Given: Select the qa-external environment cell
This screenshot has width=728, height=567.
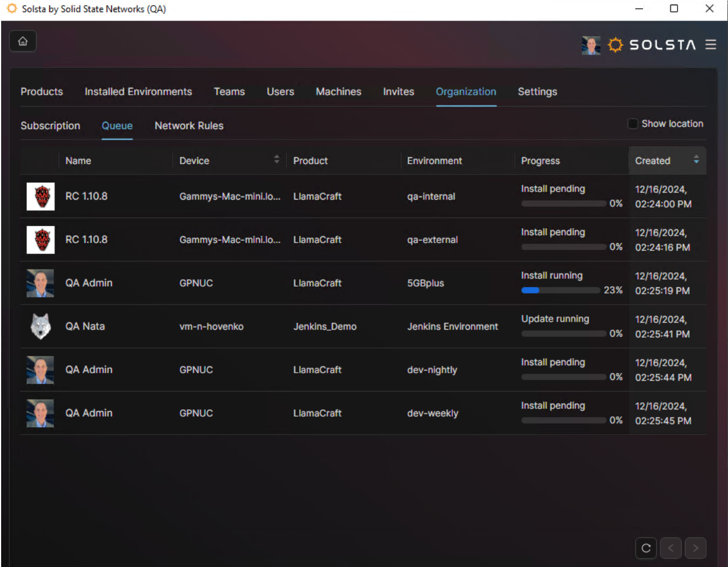Looking at the screenshot, I should 432,240.
